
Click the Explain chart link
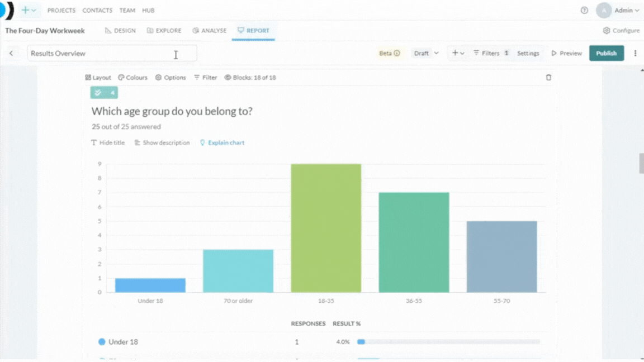(222, 143)
